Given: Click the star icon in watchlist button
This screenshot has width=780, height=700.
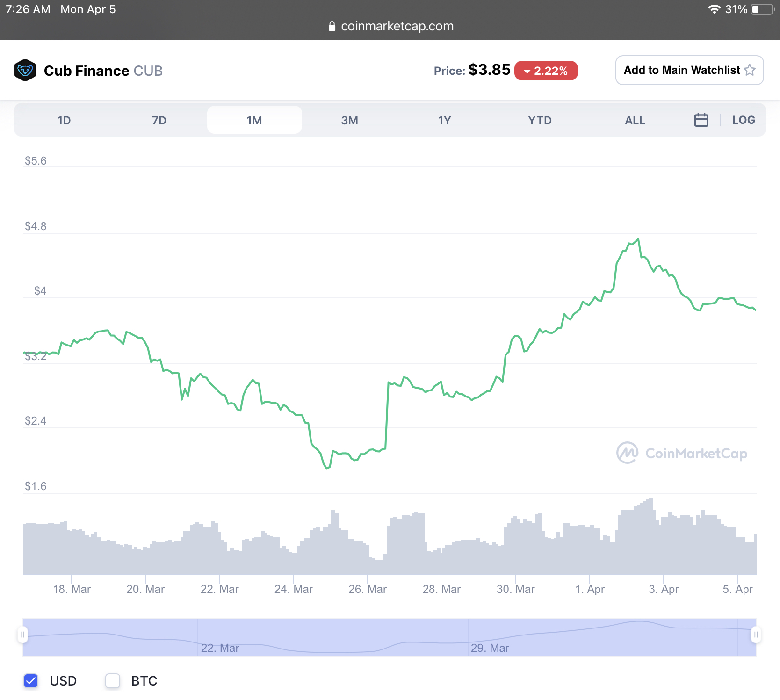Looking at the screenshot, I should click(x=750, y=70).
